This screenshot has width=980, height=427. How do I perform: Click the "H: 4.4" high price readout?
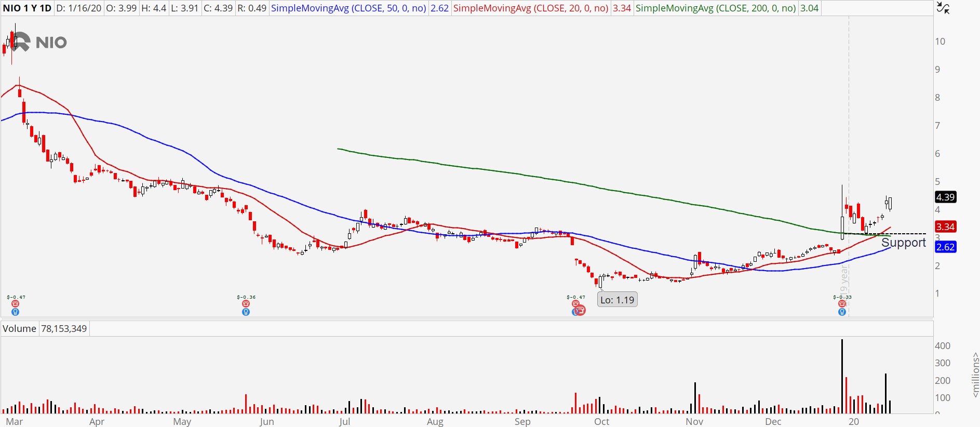click(x=154, y=8)
